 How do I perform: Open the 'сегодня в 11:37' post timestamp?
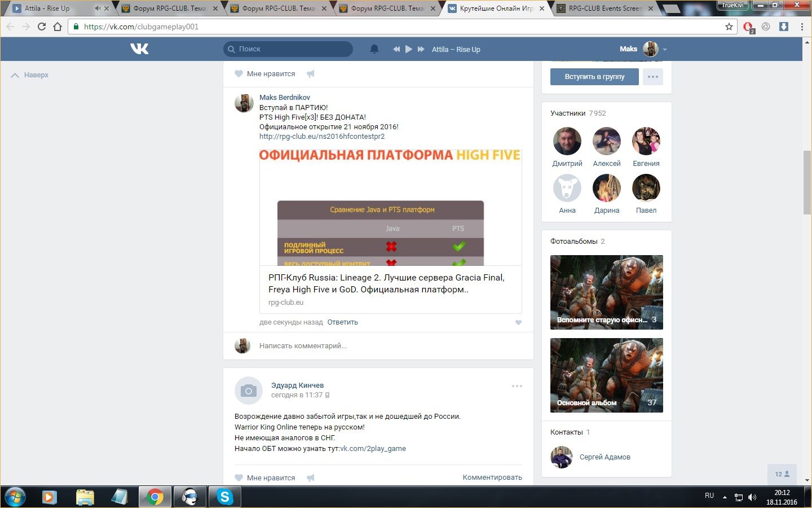coord(297,395)
